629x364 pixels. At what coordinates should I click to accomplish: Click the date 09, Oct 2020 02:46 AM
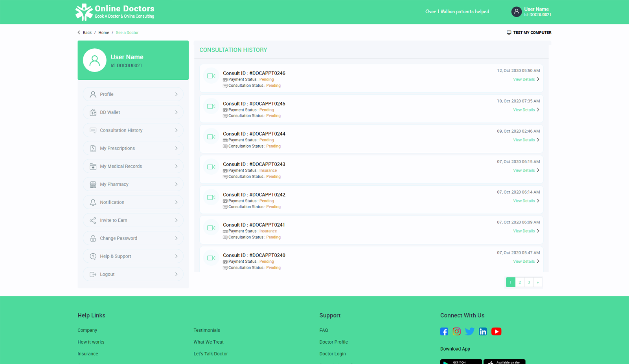[519, 131]
